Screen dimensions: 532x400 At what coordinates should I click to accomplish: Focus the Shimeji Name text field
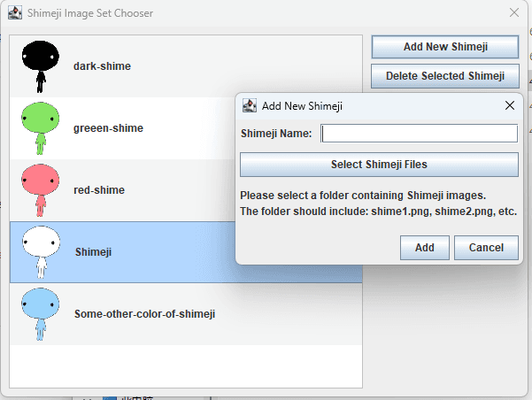click(x=420, y=134)
